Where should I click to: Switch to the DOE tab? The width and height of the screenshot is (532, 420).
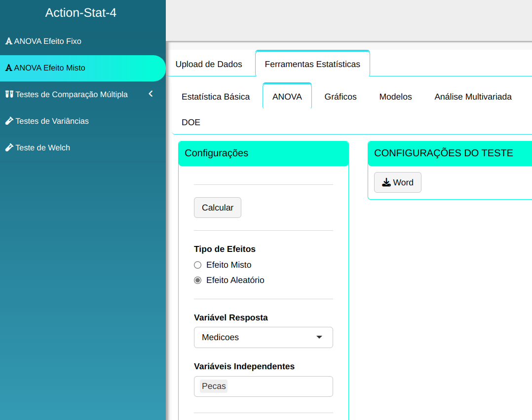pyautogui.click(x=191, y=123)
